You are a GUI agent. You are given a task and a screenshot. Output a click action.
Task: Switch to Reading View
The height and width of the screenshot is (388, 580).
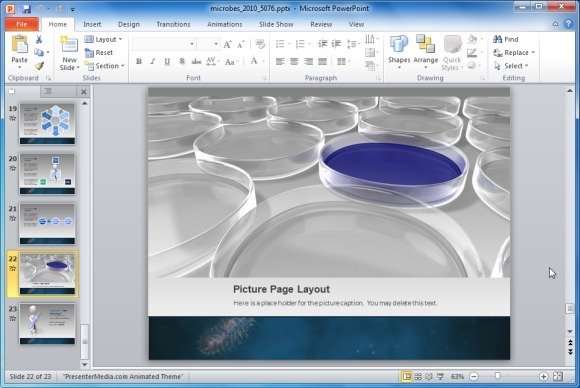(x=429, y=377)
